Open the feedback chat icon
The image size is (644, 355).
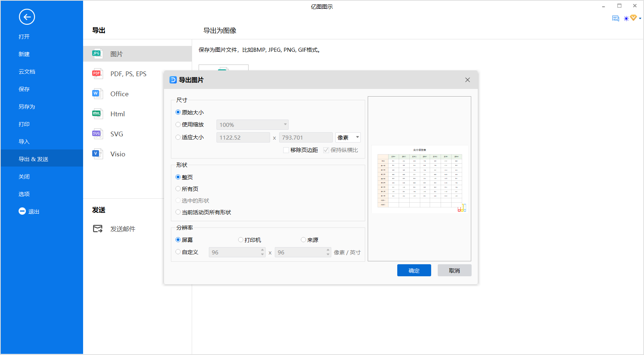[x=616, y=18]
